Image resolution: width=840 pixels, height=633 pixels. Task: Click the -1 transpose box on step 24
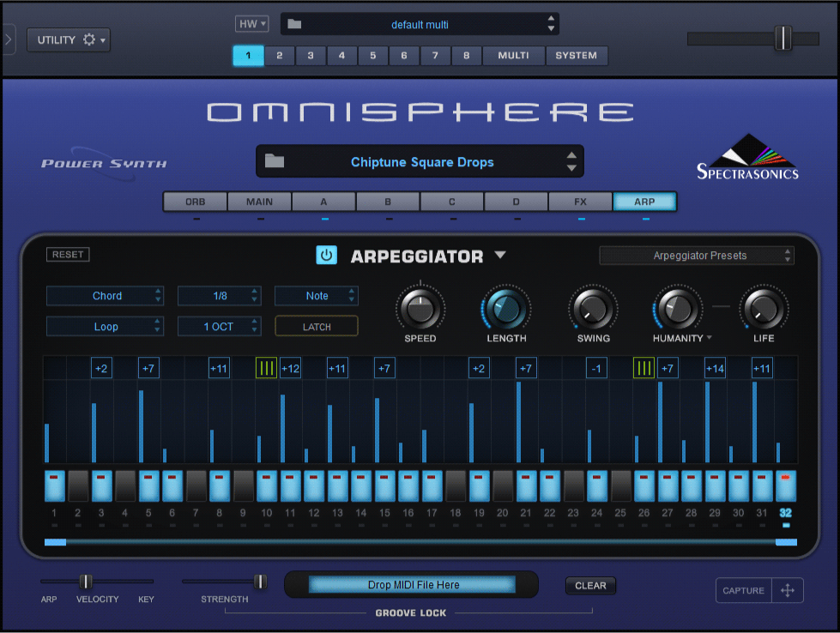pyautogui.click(x=596, y=369)
